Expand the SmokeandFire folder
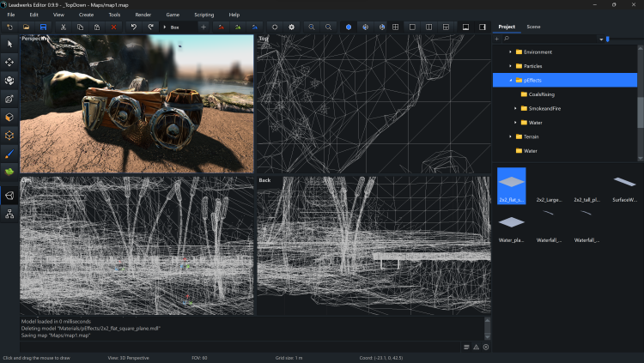 (x=516, y=108)
